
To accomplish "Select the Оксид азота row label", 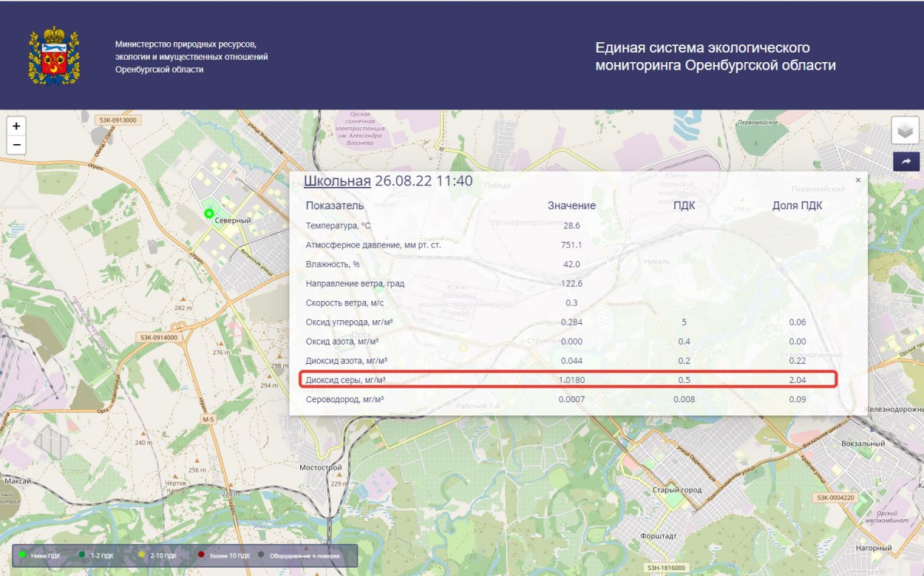I will 342,342.
